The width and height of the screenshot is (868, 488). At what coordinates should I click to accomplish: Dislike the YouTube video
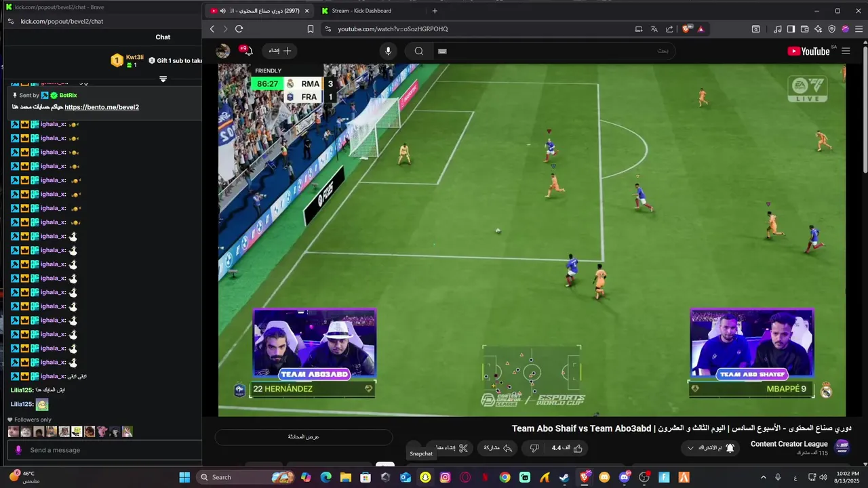(534, 448)
